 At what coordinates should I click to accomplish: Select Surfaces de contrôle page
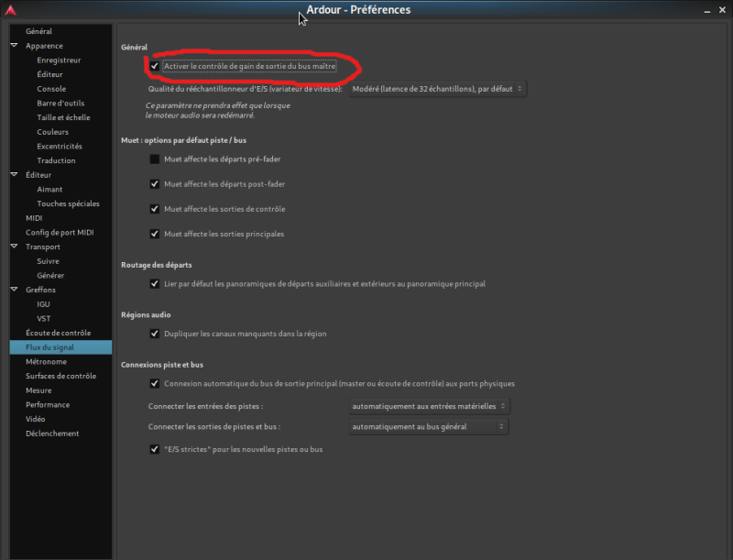point(60,376)
